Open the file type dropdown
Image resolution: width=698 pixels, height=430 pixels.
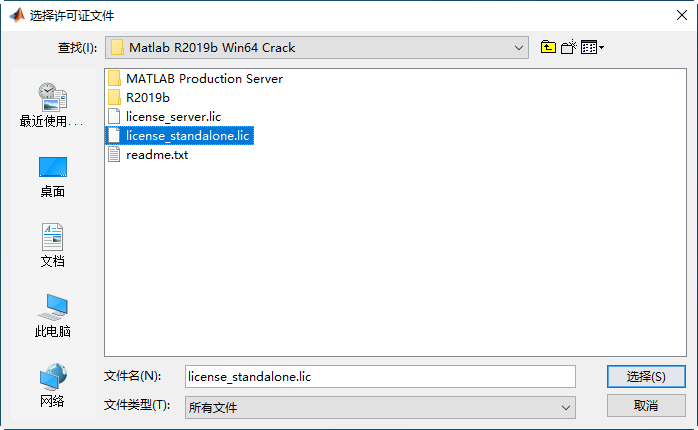[565, 407]
